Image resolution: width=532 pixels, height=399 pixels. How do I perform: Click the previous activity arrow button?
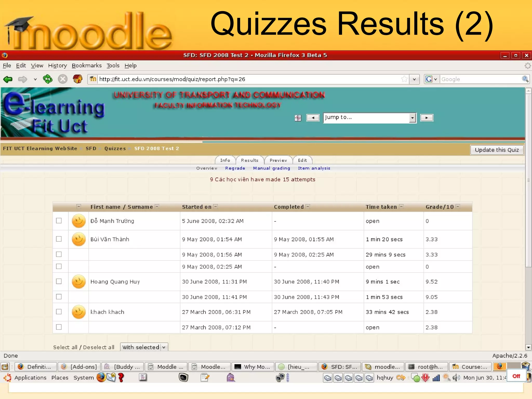click(313, 118)
